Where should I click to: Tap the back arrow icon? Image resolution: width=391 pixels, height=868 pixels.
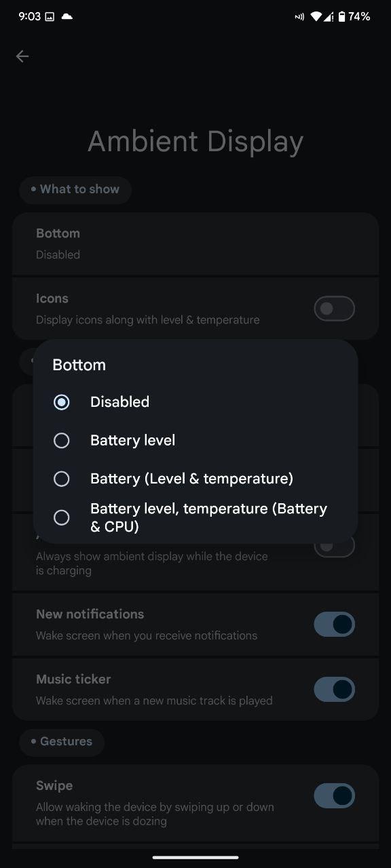click(x=22, y=56)
